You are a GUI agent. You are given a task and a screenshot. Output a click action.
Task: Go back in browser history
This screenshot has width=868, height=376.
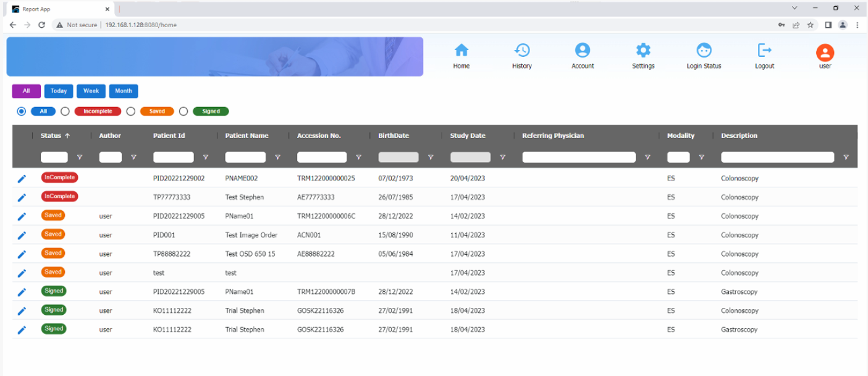[13, 25]
